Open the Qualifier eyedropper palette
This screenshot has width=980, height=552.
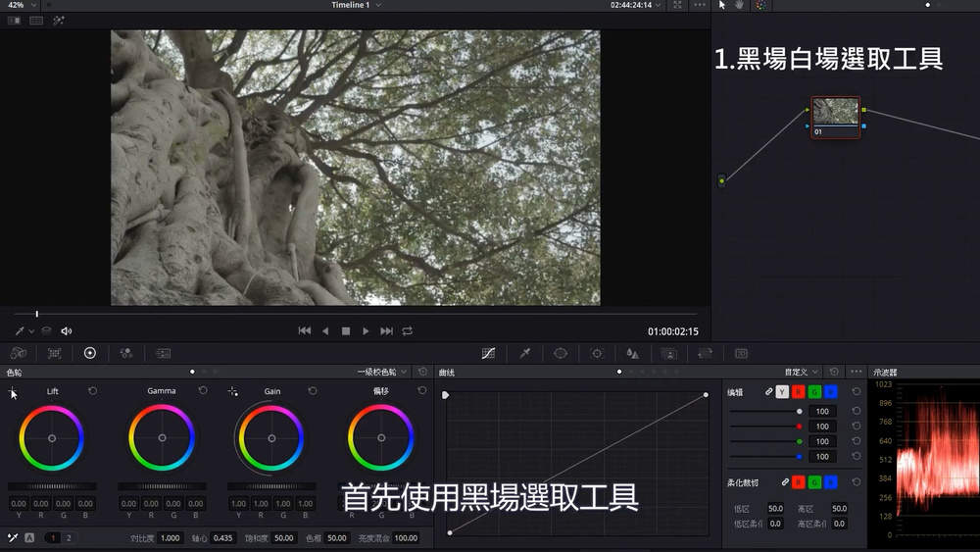click(525, 353)
